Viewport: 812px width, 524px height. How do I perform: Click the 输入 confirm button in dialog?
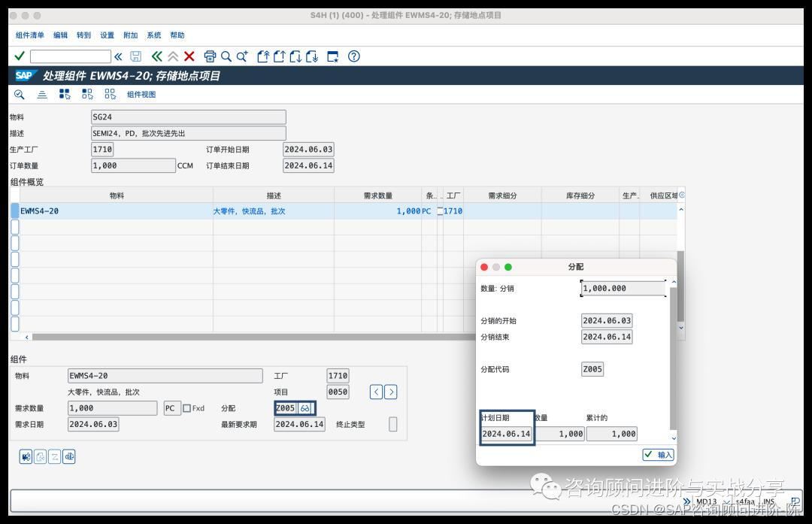658,455
